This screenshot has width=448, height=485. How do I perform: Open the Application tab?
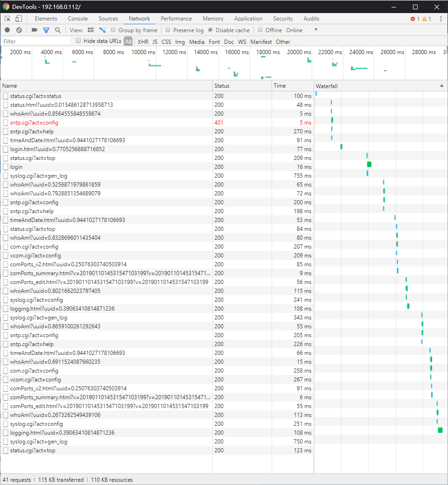(248, 19)
